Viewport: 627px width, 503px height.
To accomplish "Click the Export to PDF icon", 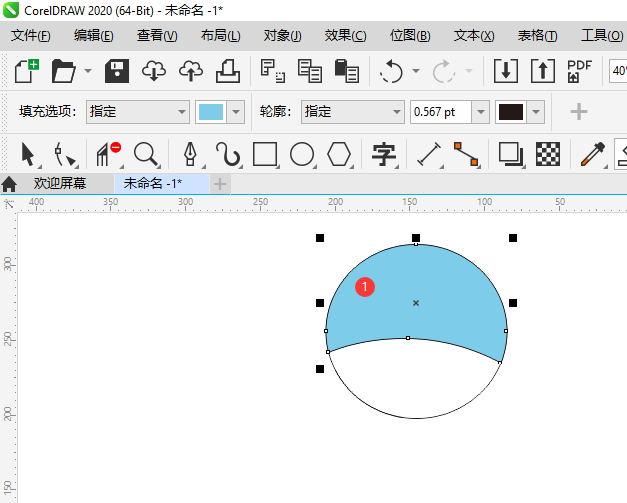I will 579,71.
